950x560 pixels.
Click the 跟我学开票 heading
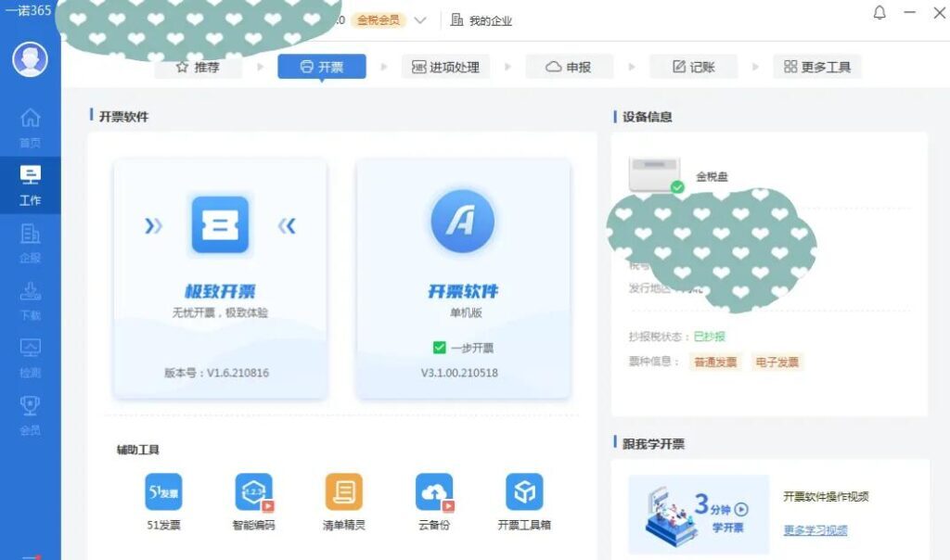click(653, 444)
